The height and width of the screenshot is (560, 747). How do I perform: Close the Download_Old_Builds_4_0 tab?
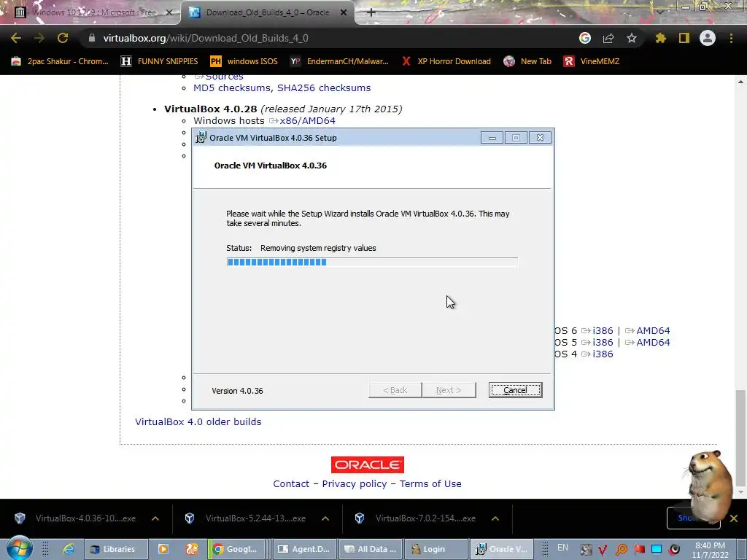pyautogui.click(x=344, y=12)
